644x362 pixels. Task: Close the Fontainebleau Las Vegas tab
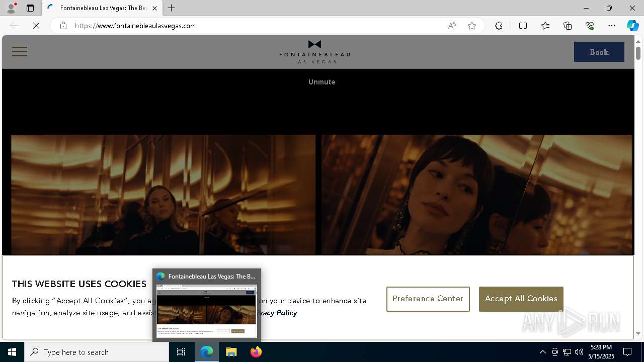point(154,8)
